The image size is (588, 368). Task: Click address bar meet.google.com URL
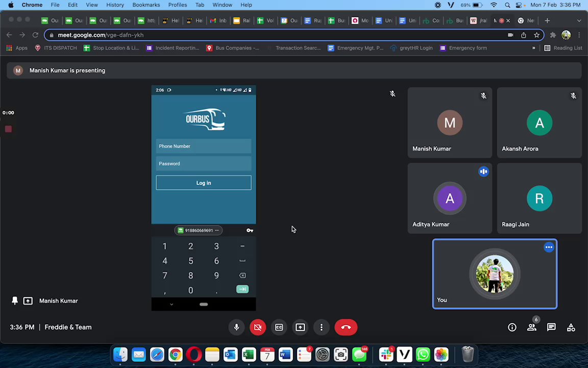pos(101,35)
